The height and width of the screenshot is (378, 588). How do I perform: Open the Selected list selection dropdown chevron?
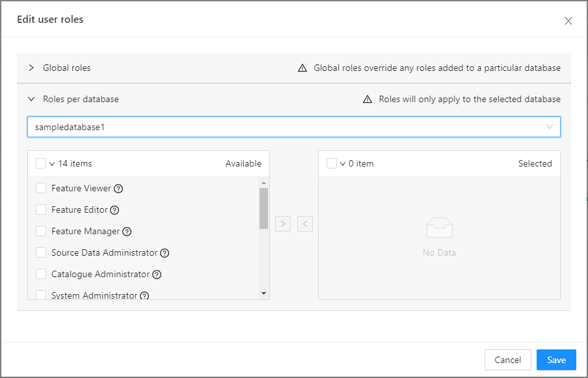pos(343,164)
